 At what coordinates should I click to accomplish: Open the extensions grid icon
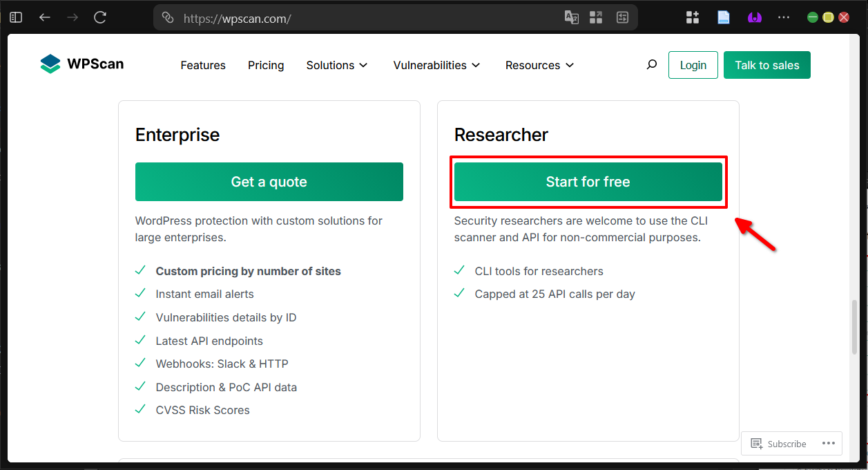click(692, 17)
